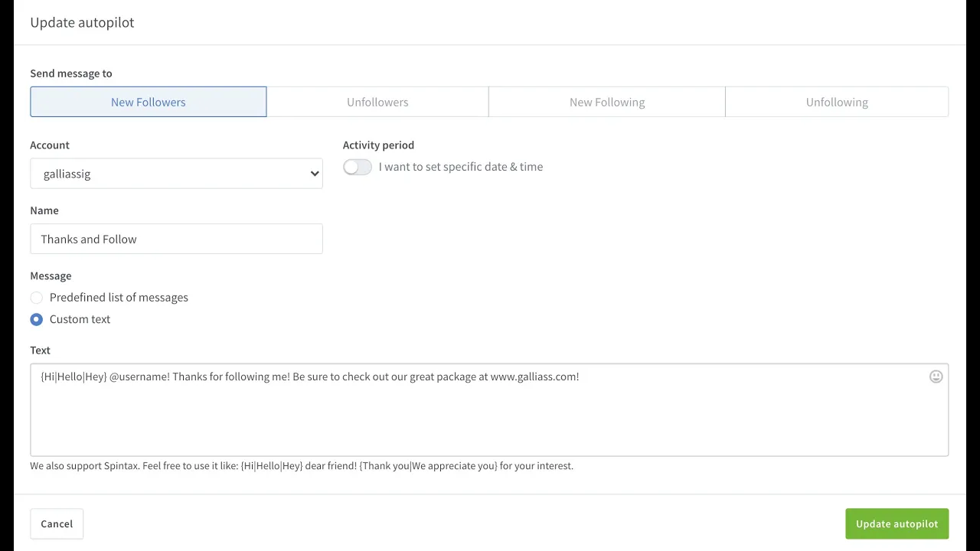Switch to the Unfollowing tab
Image resolution: width=980 pixels, height=551 pixels.
click(836, 102)
